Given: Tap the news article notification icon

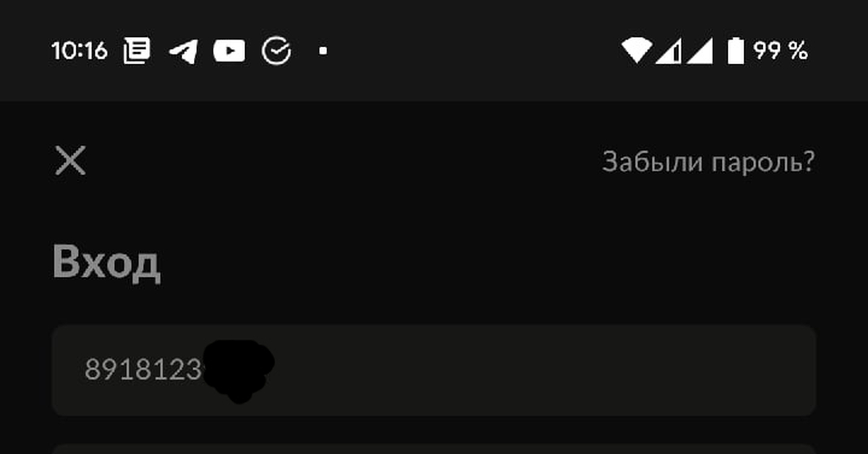Looking at the screenshot, I should 137,51.
